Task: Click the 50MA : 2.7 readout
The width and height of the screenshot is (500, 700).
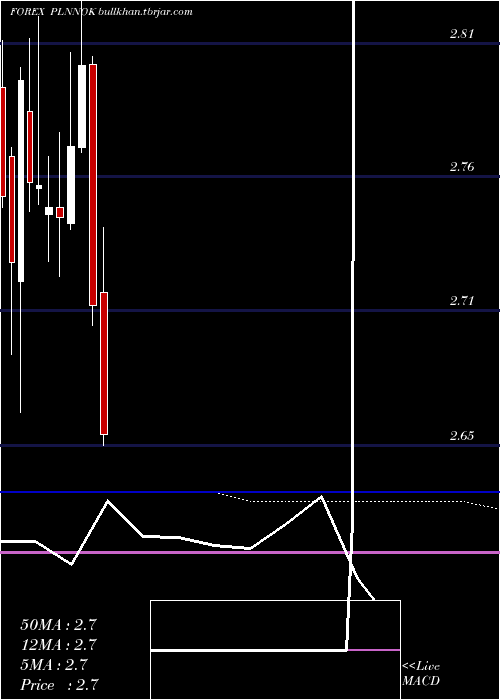Action: [58, 625]
